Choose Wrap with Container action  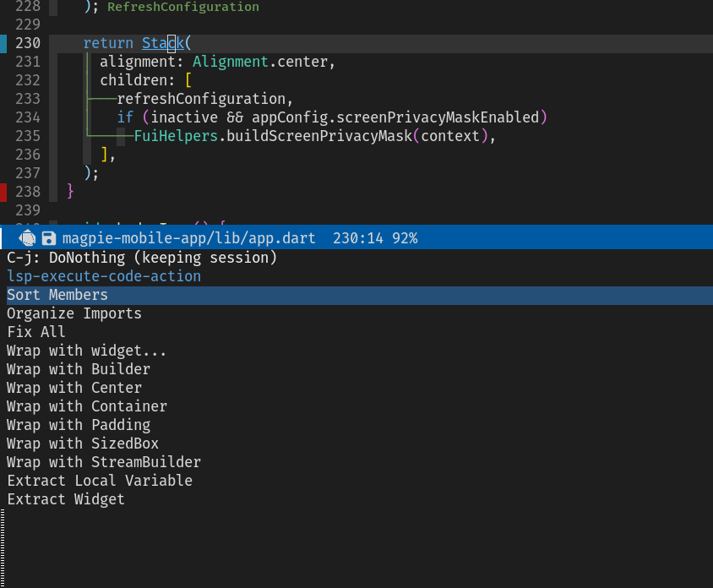point(87,406)
